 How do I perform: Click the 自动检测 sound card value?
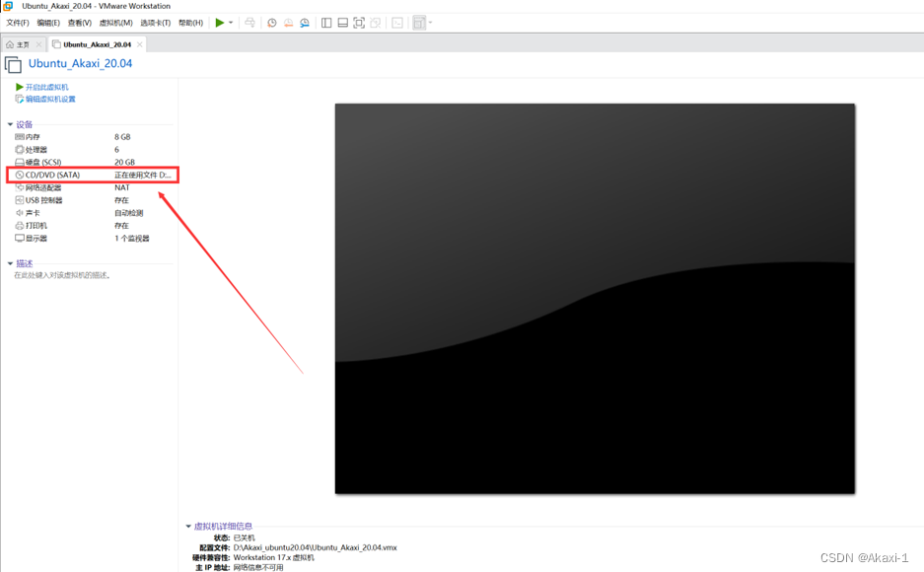129,213
